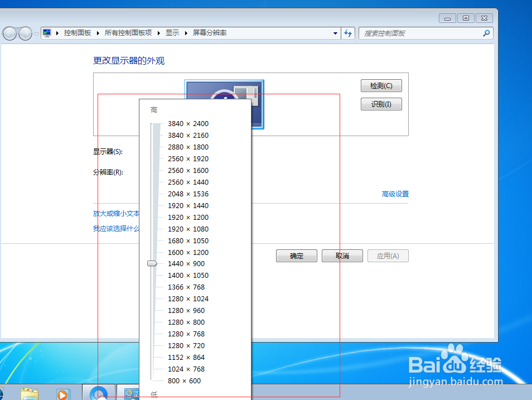Select the 1400 × 1050 resolution
The image size is (532, 400).
click(x=188, y=276)
